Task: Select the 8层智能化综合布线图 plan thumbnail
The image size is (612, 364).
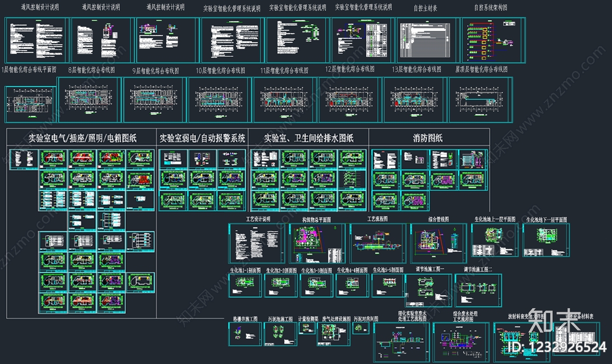Action: point(89,100)
